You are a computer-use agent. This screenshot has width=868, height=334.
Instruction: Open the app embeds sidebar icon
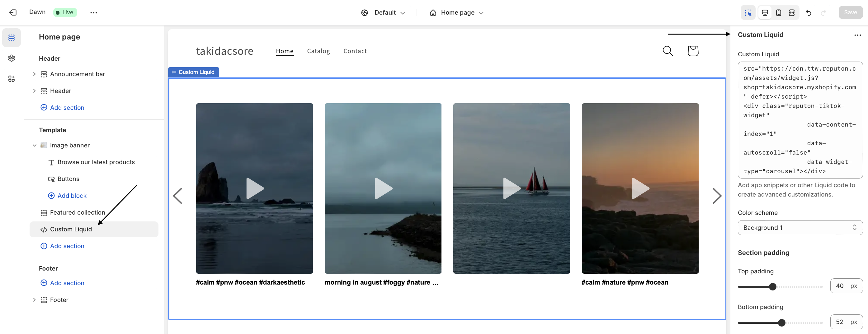[12, 79]
